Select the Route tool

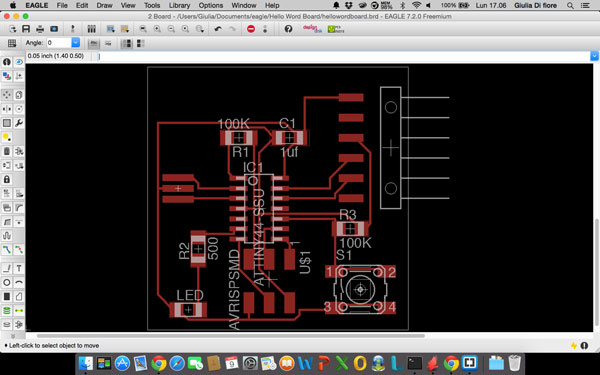pos(7,250)
